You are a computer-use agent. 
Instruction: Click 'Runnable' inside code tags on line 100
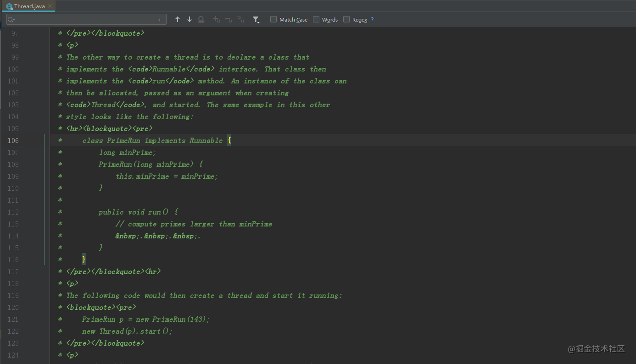(x=169, y=69)
